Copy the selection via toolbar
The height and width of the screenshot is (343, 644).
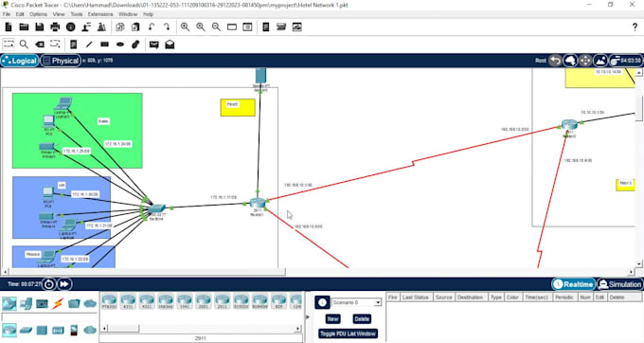[120, 27]
